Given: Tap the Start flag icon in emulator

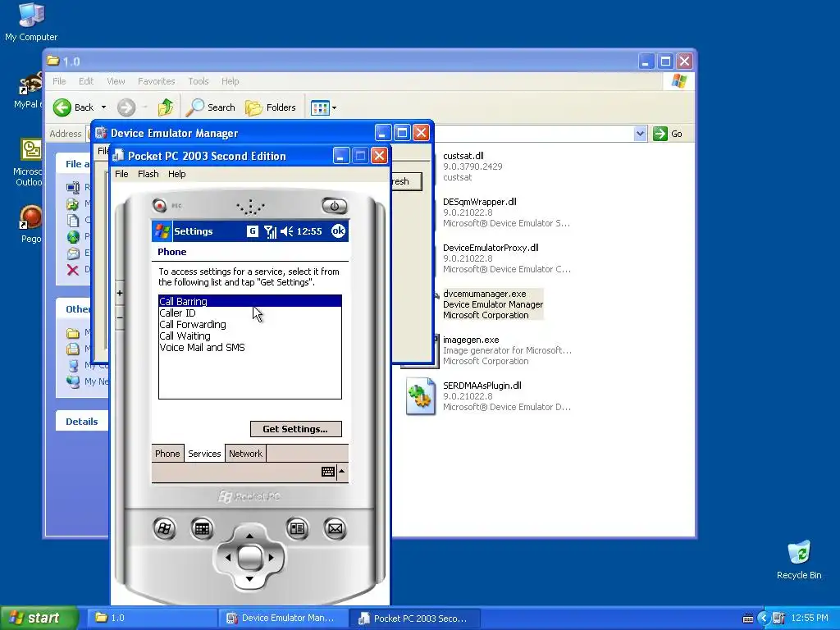Looking at the screenshot, I should 162,231.
